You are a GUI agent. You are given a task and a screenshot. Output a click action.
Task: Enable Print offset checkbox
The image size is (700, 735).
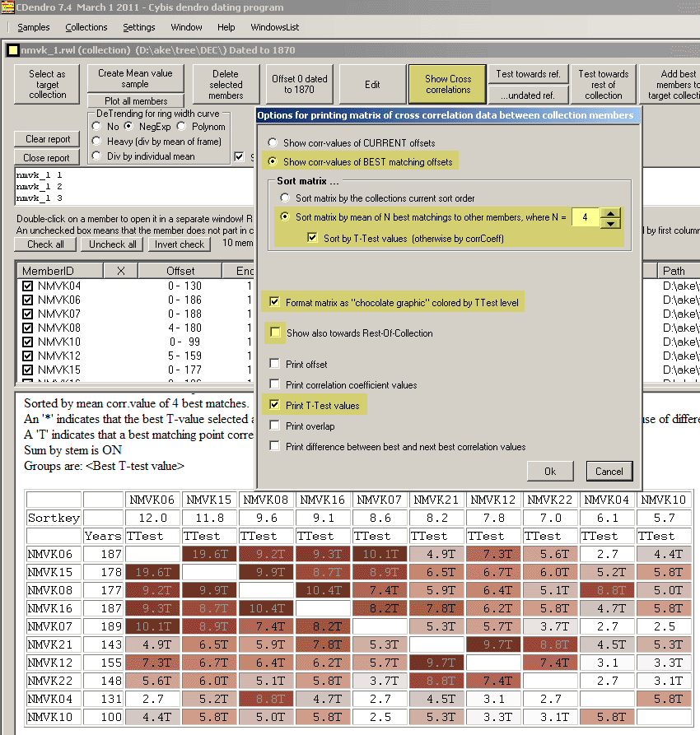pyautogui.click(x=275, y=363)
